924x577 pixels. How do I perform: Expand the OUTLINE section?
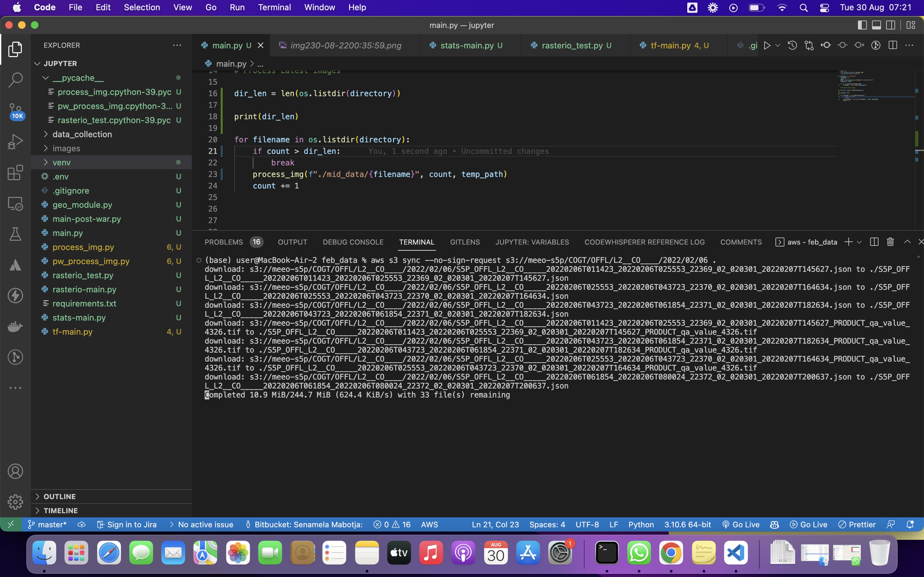[60, 497]
